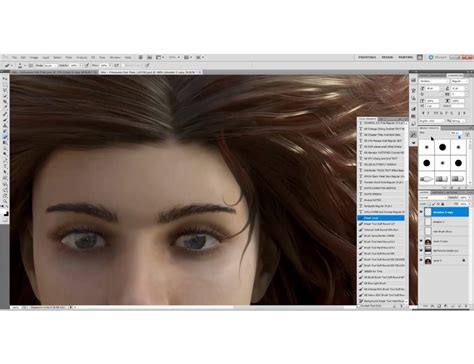Select the Shadow 2 layer thumbnail
Image resolution: width=474 pixels, height=364 pixels.
click(428, 222)
